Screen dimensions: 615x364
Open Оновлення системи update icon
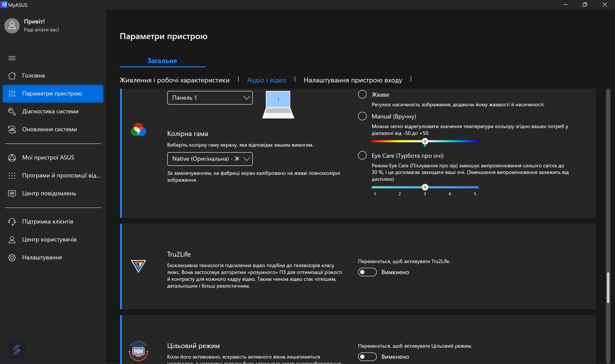click(12, 129)
